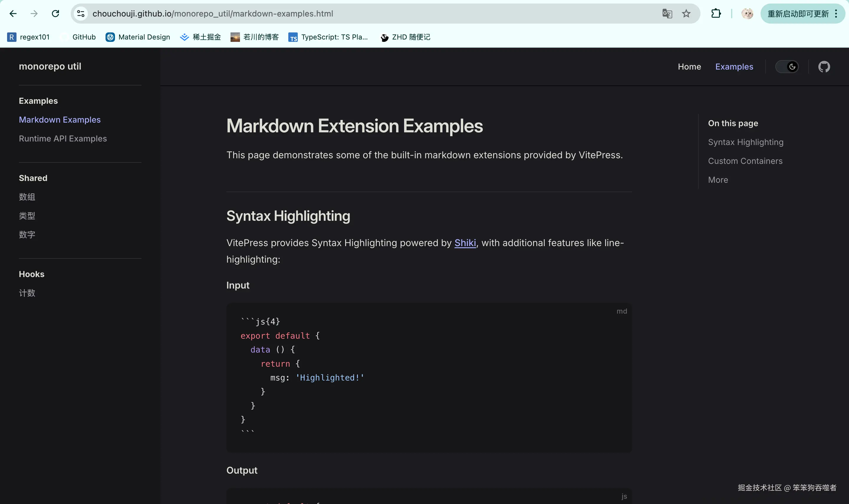Image resolution: width=849 pixels, height=504 pixels.
Task: Toggle the dark mode appearance switch
Action: coord(787,67)
